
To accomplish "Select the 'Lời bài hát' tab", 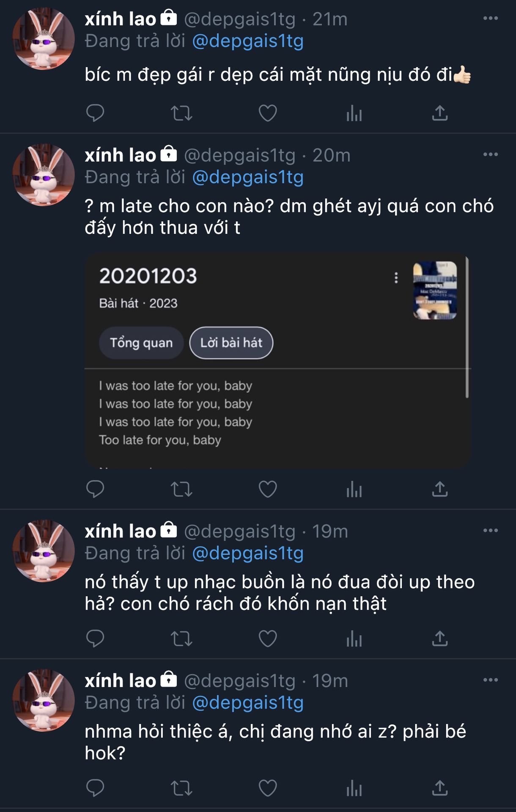I will pyautogui.click(x=231, y=343).
